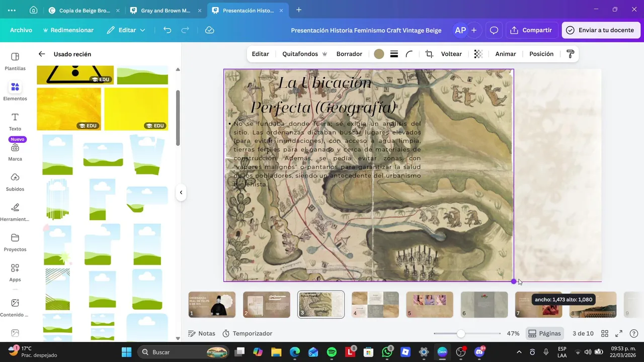
Task: Click the Voltear flip button
Action: 451,54
